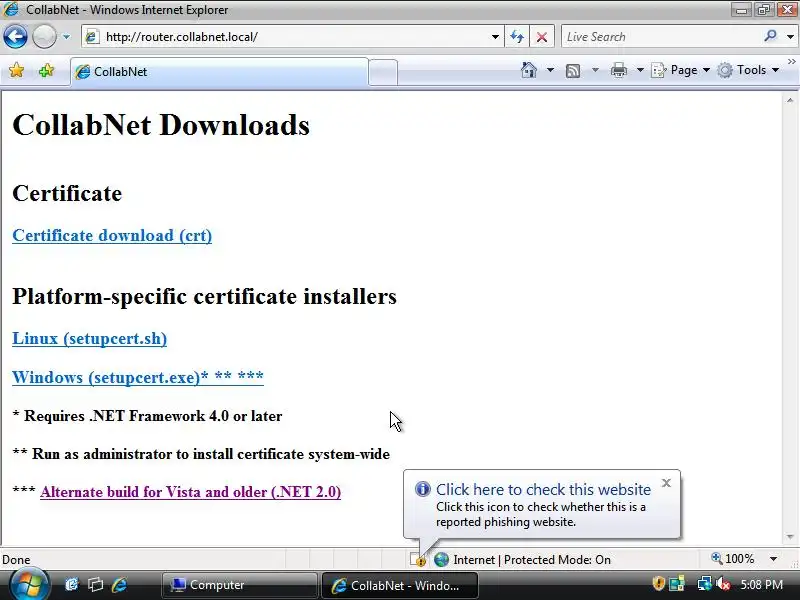
Task: Open Certificate download (crt) link
Action: pyautogui.click(x=112, y=235)
